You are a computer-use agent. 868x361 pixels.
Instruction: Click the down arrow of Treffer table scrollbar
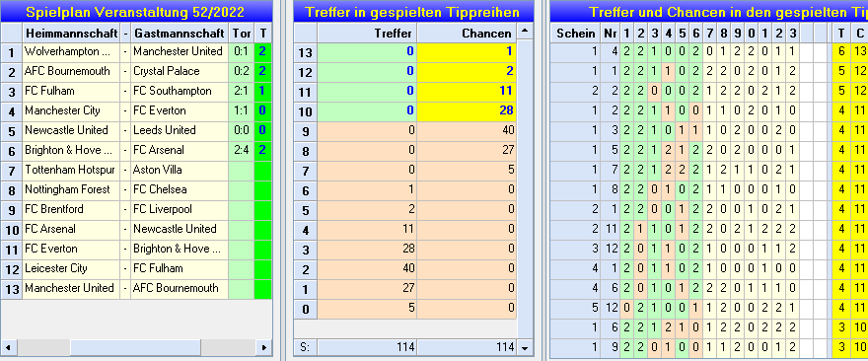(525, 348)
